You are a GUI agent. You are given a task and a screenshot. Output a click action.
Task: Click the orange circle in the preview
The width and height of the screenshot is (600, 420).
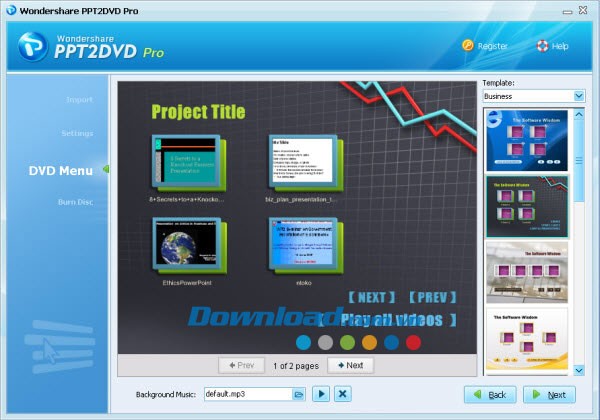pyautogui.click(x=369, y=342)
